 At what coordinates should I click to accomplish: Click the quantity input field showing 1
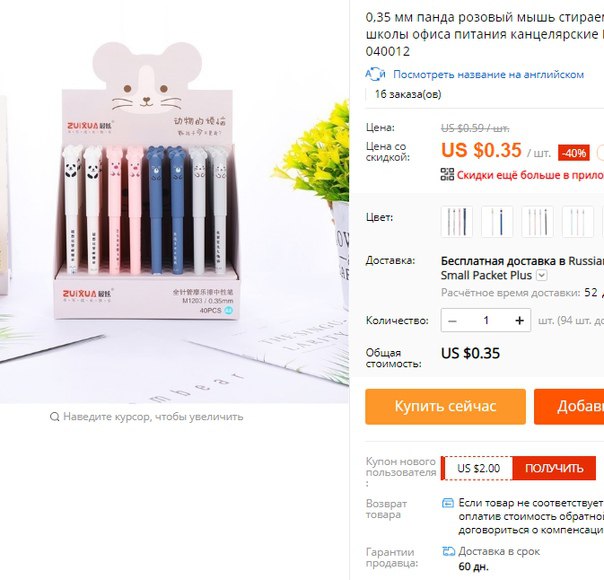coord(486,320)
